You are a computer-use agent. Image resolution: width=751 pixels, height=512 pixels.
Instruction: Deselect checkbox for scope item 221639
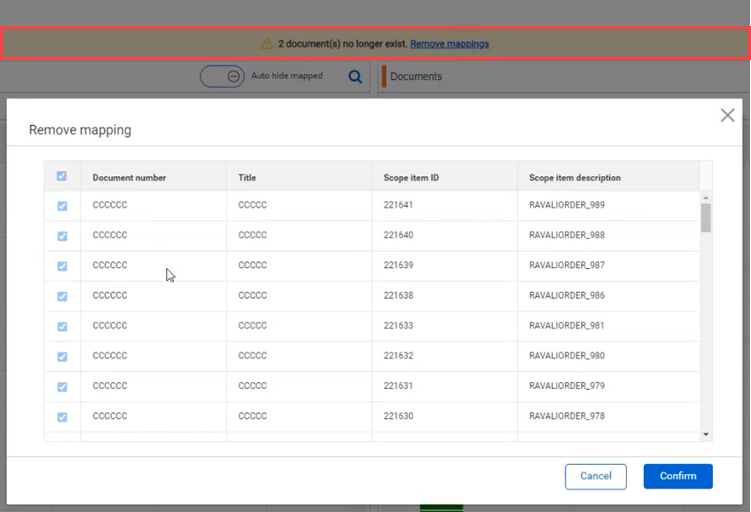(62, 266)
